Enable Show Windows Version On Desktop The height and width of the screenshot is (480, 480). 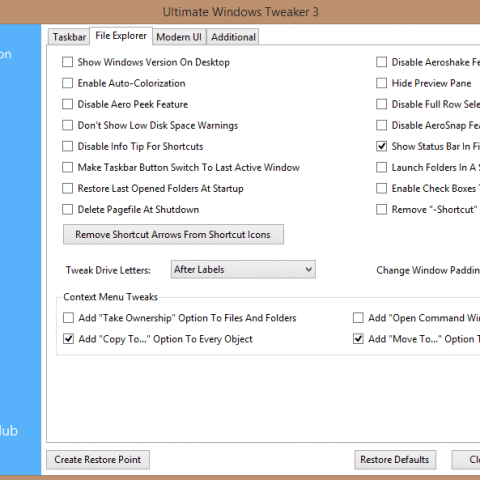68,62
